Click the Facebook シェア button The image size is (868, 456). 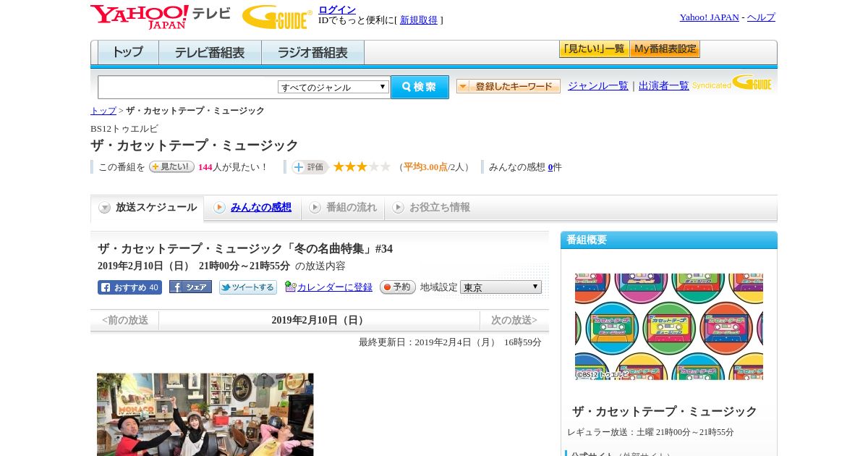(x=190, y=287)
